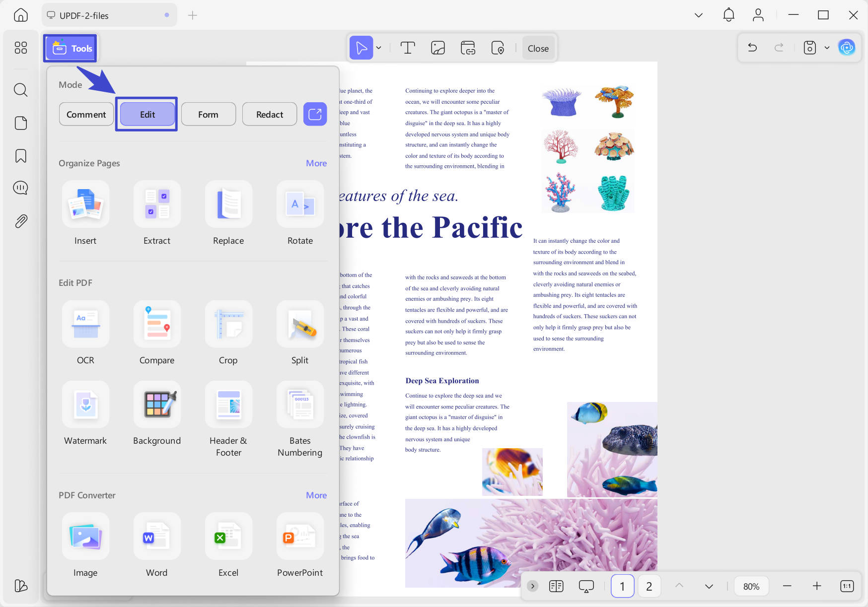The width and height of the screenshot is (868, 607).
Task: Zoom in with plus button
Action: [817, 586]
